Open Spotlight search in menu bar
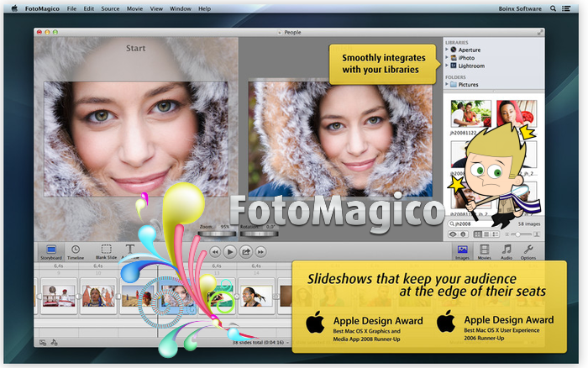The height and width of the screenshot is (368, 588). [x=553, y=8]
